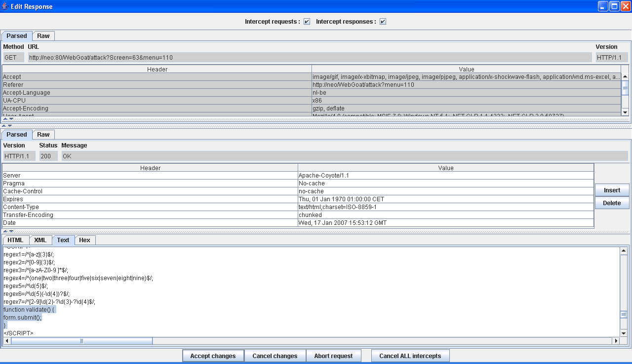
Task: Insert a new response header
Action: coord(612,190)
